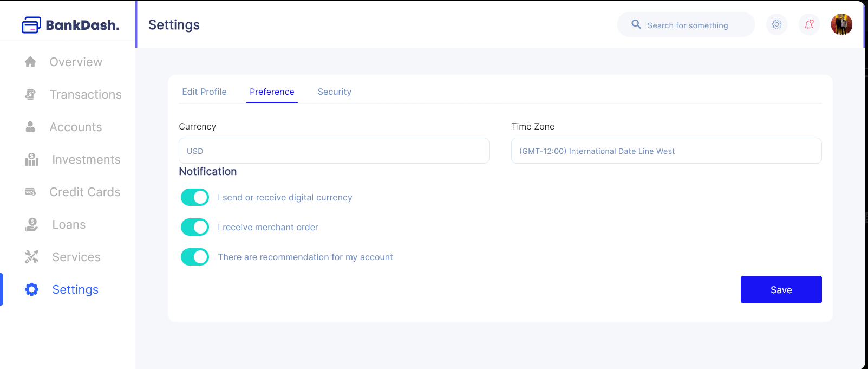Toggle account recommendation notification switch
This screenshot has height=369, width=868.
[x=195, y=257]
